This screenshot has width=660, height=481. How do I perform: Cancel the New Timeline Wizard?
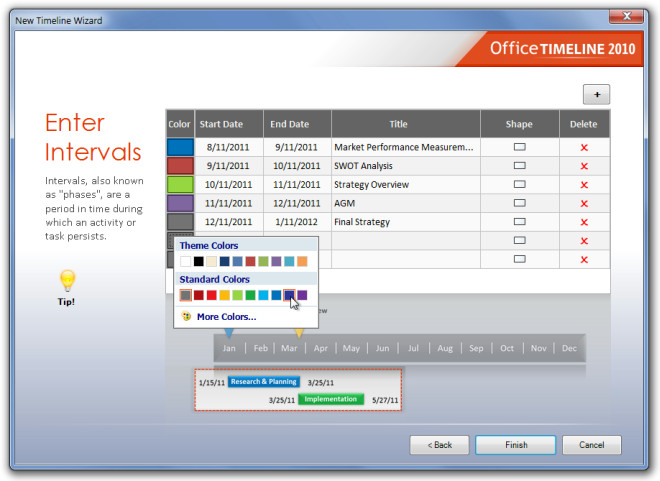coord(591,445)
